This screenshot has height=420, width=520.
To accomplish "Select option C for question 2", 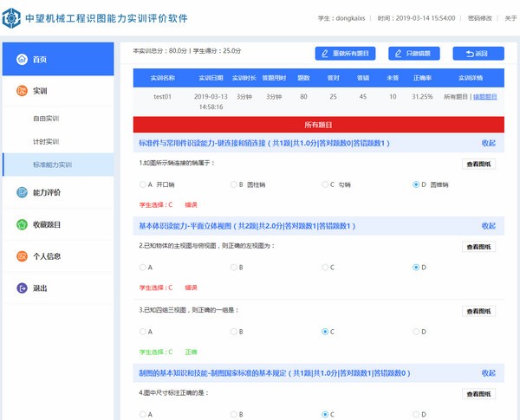I will 324,268.
